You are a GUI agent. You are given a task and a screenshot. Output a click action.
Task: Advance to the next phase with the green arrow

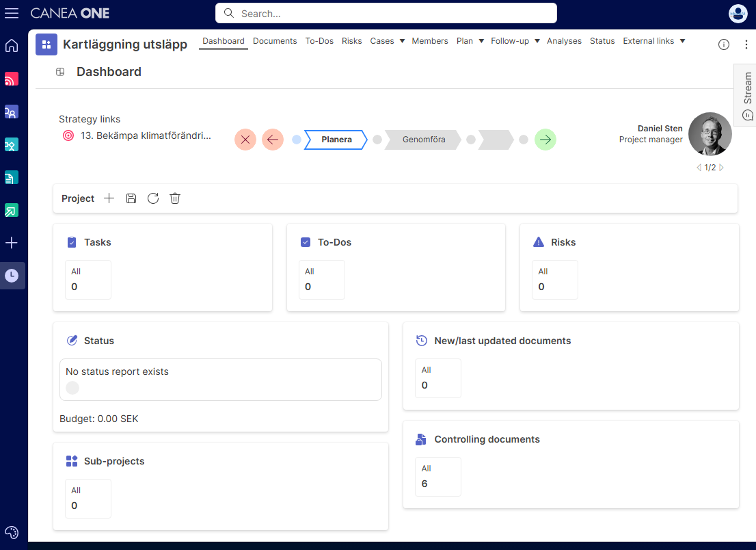(x=545, y=140)
